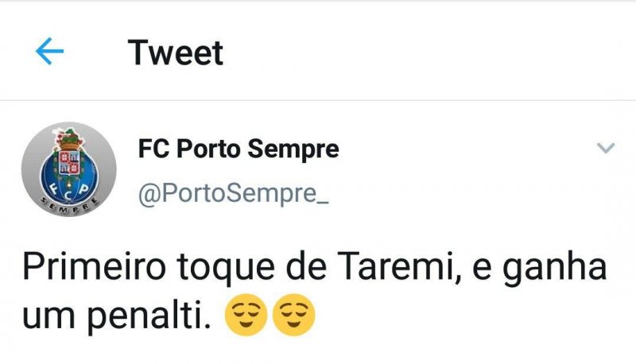Screen dimensions: 636x364
Task: Open the FC Porto Sempre display name
Action: pyautogui.click(x=238, y=149)
